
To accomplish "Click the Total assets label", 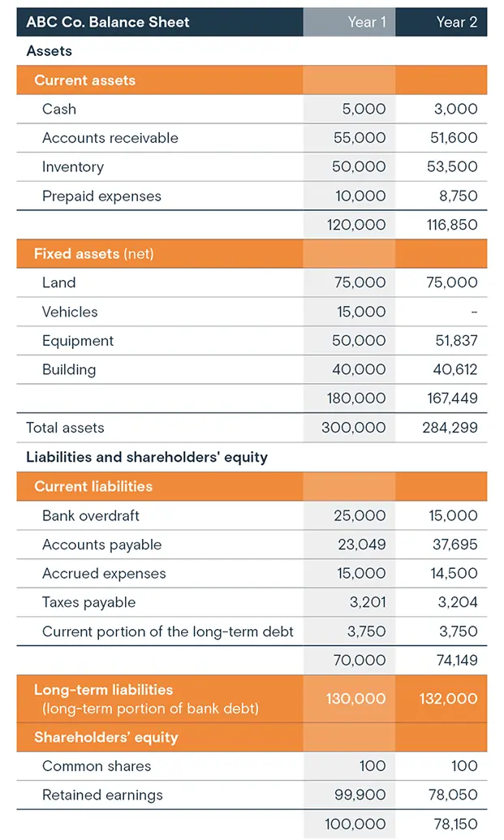I will pyautogui.click(x=65, y=428).
